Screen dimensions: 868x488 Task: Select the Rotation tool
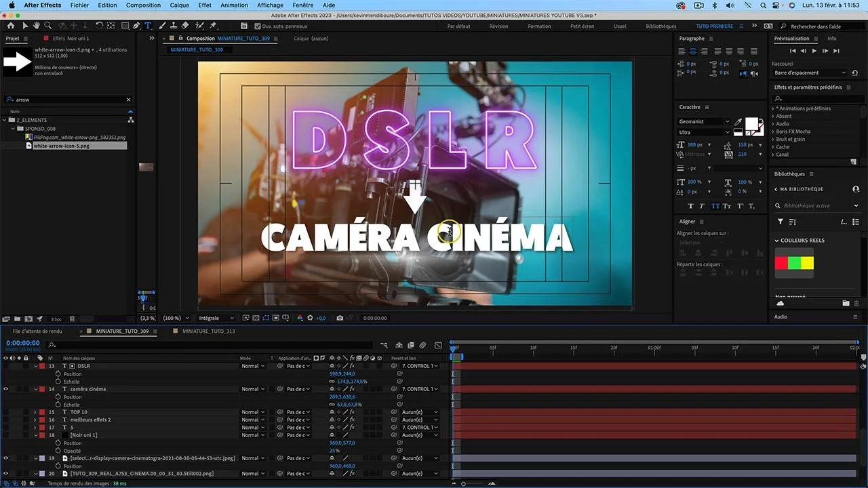point(99,26)
